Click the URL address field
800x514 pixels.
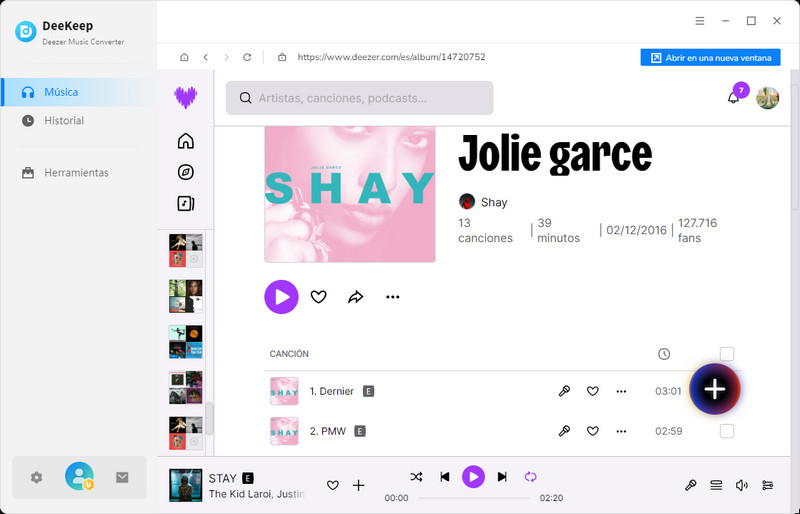pos(391,57)
